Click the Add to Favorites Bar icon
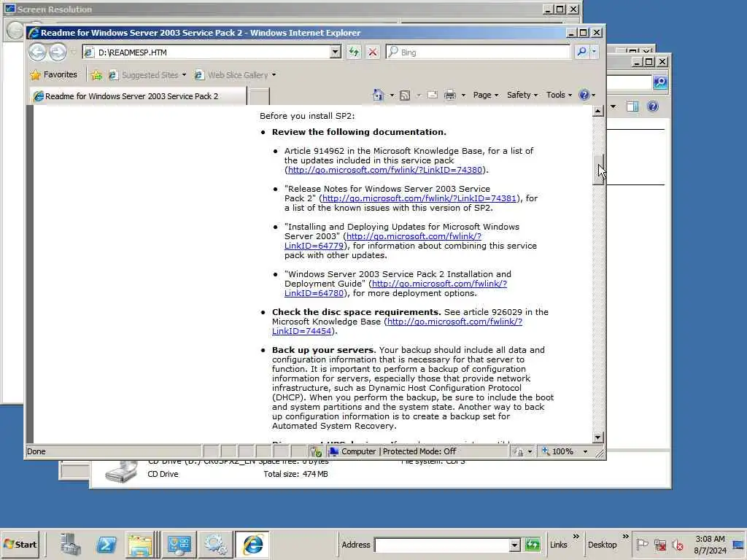This screenshot has width=747, height=560. click(97, 75)
